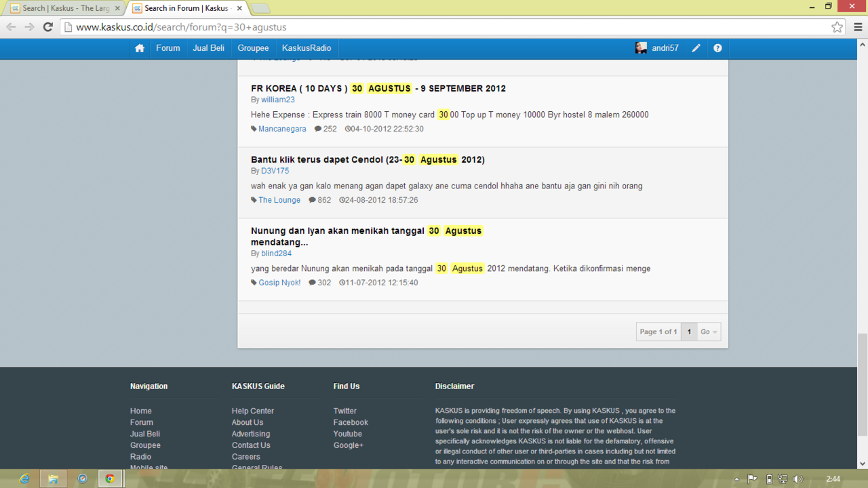This screenshot has height=488, width=868.
Task: Open Internet Explorer from taskbar
Action: [25, 479]
